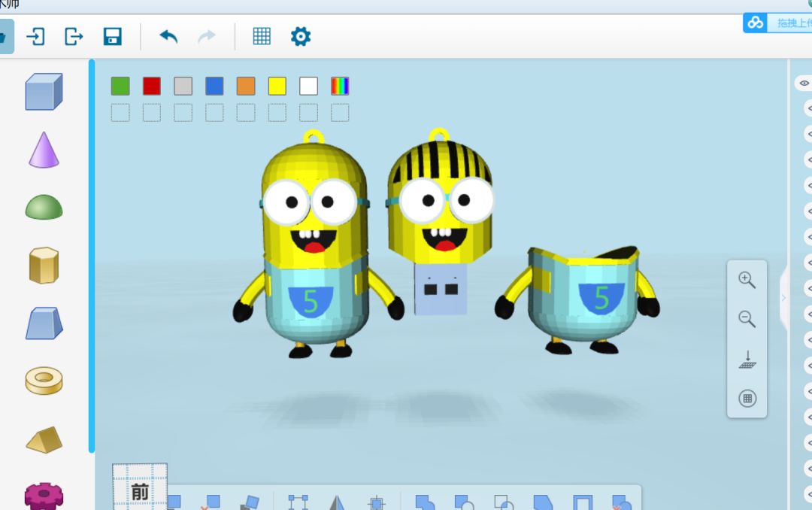This screenshot has height=510, width=812.
Task: Pick the red color swatch
Action: tap(152, 86)
